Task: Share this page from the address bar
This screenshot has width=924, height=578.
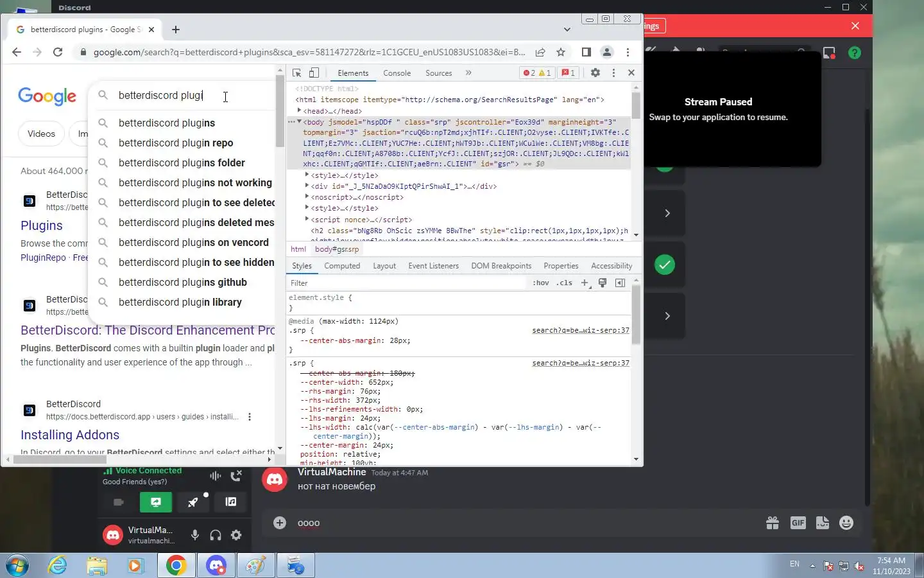Action: point(540,52)
